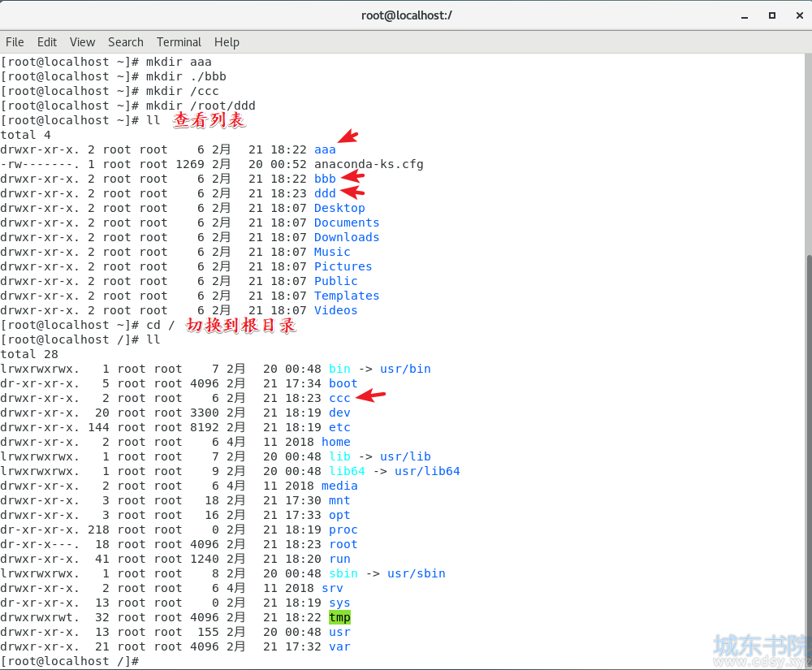The image size is (812, 670).
Task: Click the 'usr/sbin' link target
Action: point(417,573)
